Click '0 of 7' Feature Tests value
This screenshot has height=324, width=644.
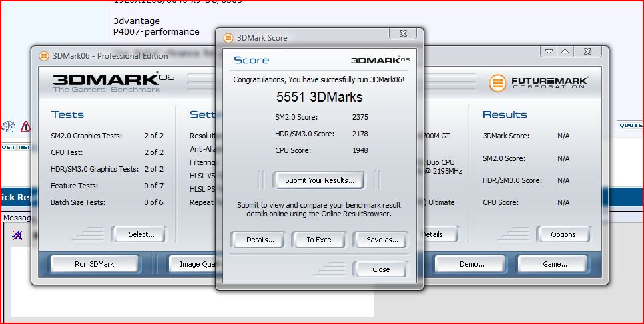153,186
